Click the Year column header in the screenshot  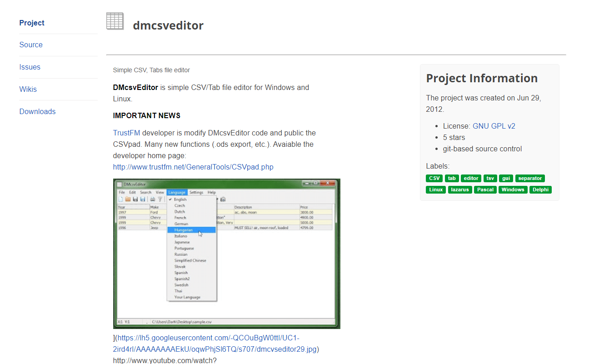tap(133, 207)
